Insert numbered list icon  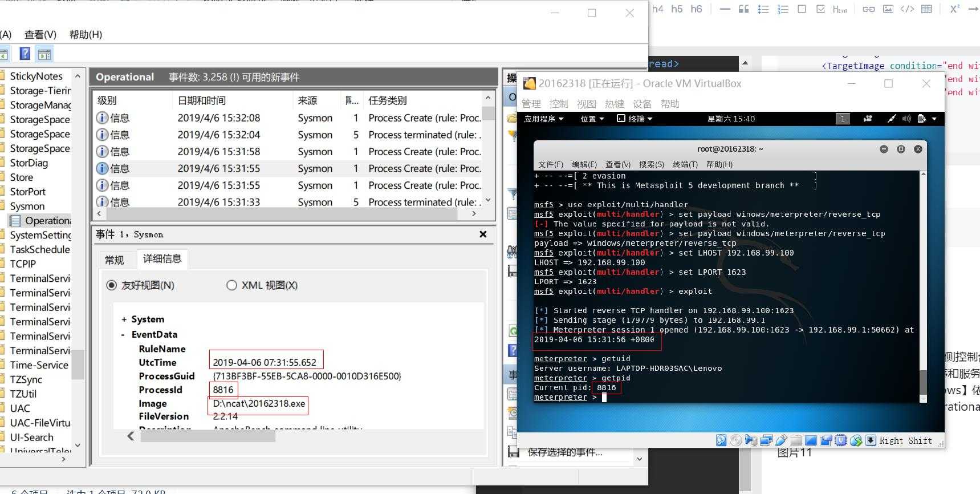click(x=783, y=9)
